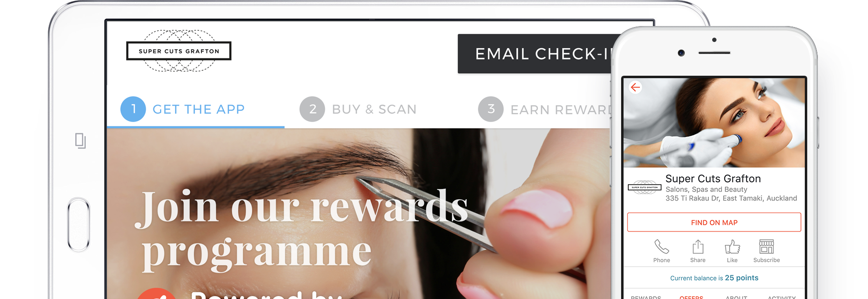Viewport: 868px width, 299px height.
Task: Click the Email Check-In button
Action: [535, 54]
